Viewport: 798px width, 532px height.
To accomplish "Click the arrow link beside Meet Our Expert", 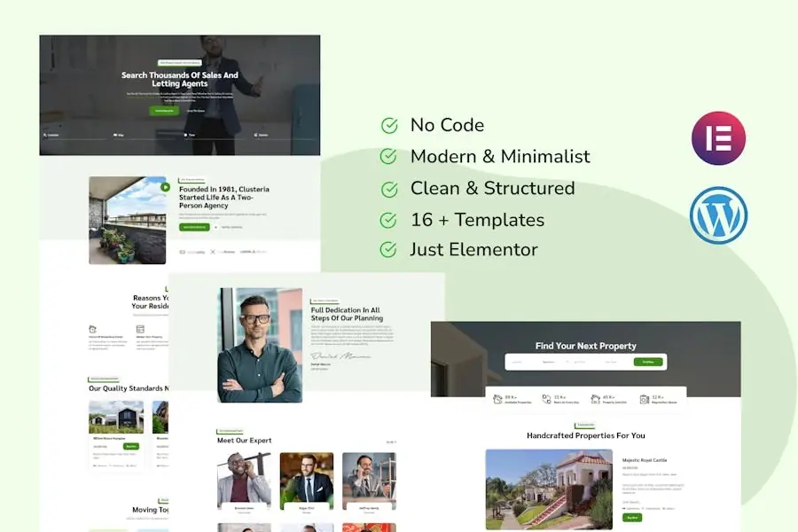I will [390, 442].
